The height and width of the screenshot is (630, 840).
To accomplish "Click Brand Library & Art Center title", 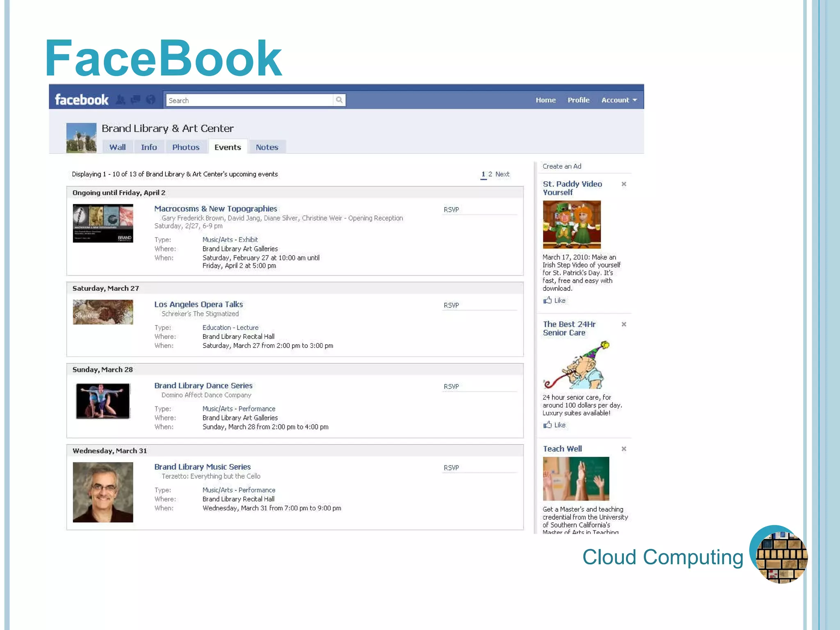I will click(x=168, y=128).
